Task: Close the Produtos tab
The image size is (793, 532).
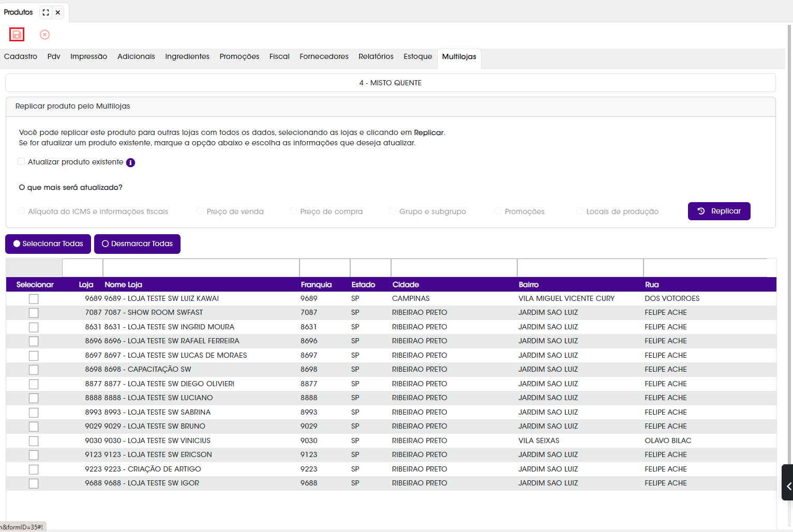Action: (58, 12)
